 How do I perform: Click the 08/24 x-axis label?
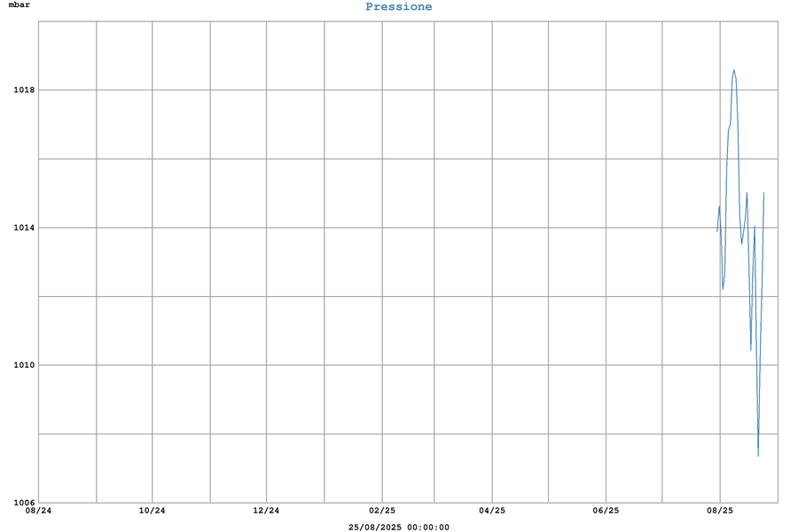point(39,511)
